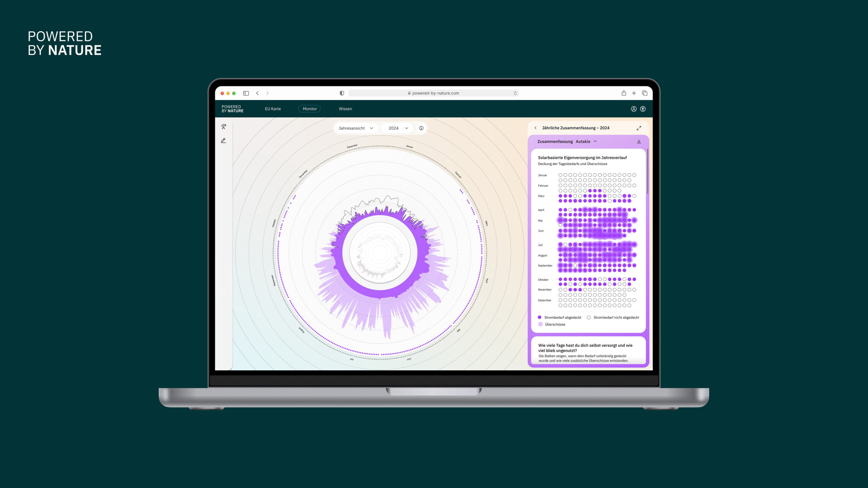Click the purple Strombedarf abgedeckt legend dot

[x=539, y=318]
